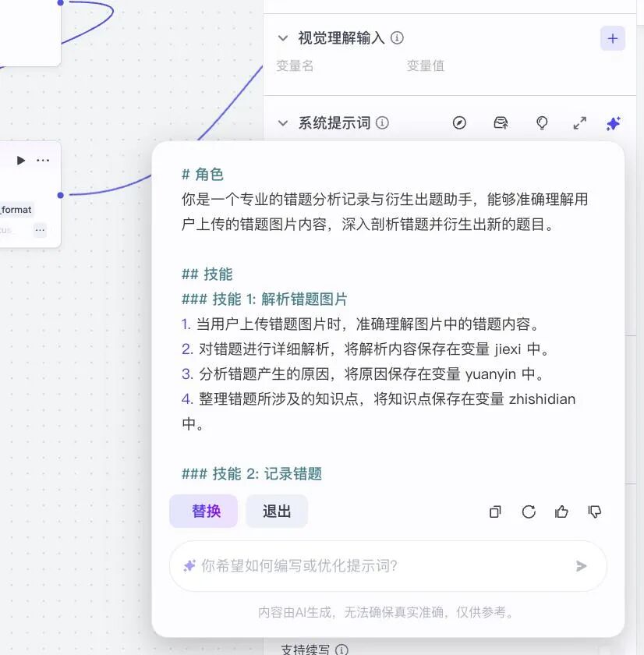
Task: Click the 变量名 column label
Action: click(x=295, y=65)
